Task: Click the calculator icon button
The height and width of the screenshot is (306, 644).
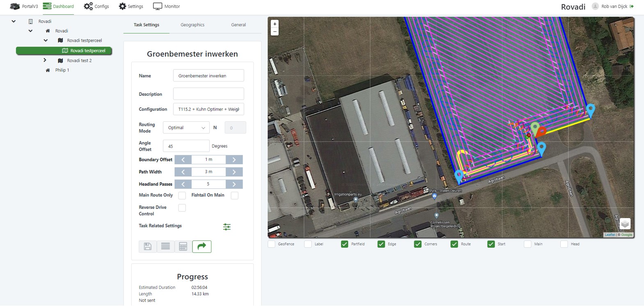Action: pos(183,246)
